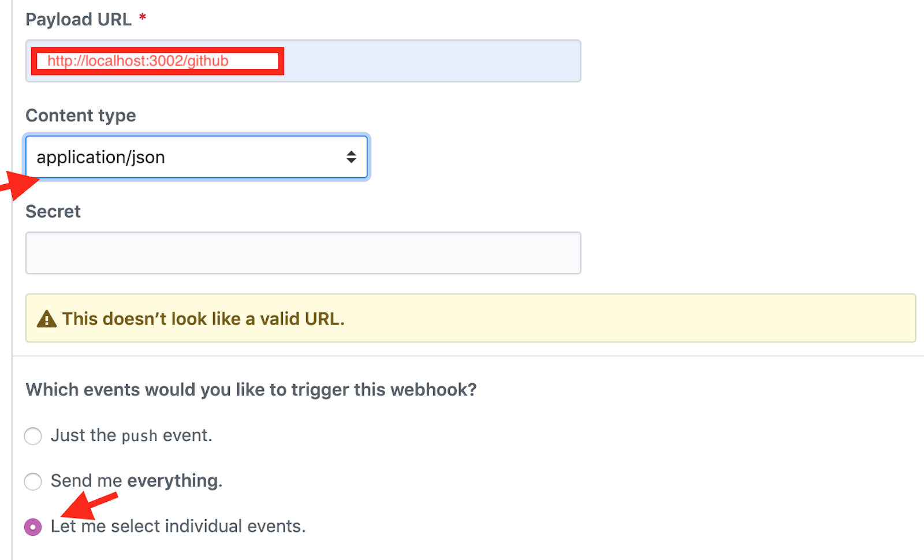Click the "Secret" label above the empty field

[53, 211]
